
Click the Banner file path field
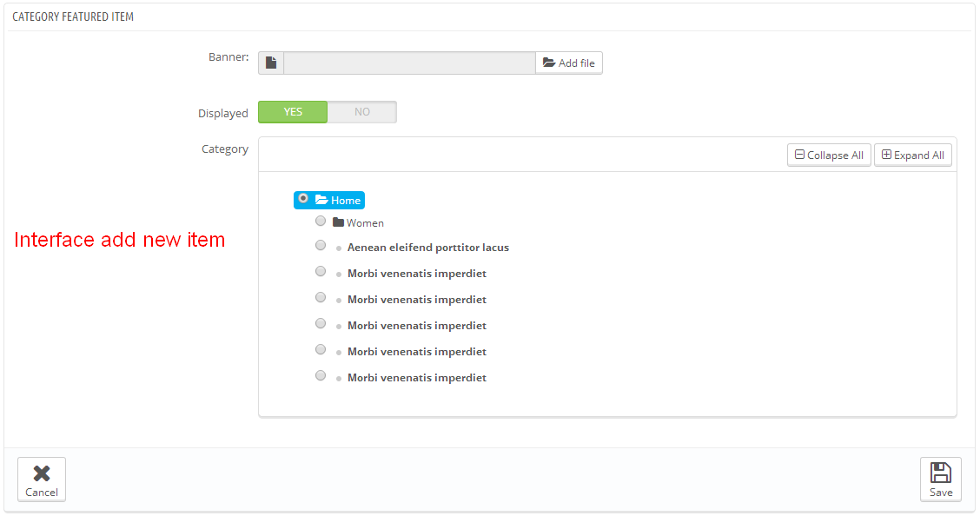pos(409,63)
